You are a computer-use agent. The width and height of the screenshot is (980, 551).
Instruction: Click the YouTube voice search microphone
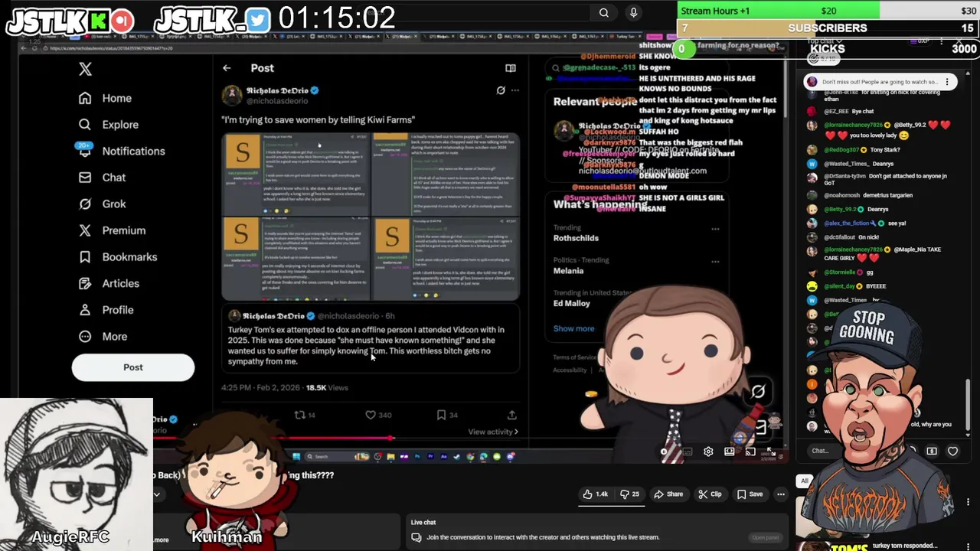tap(633, 13)
